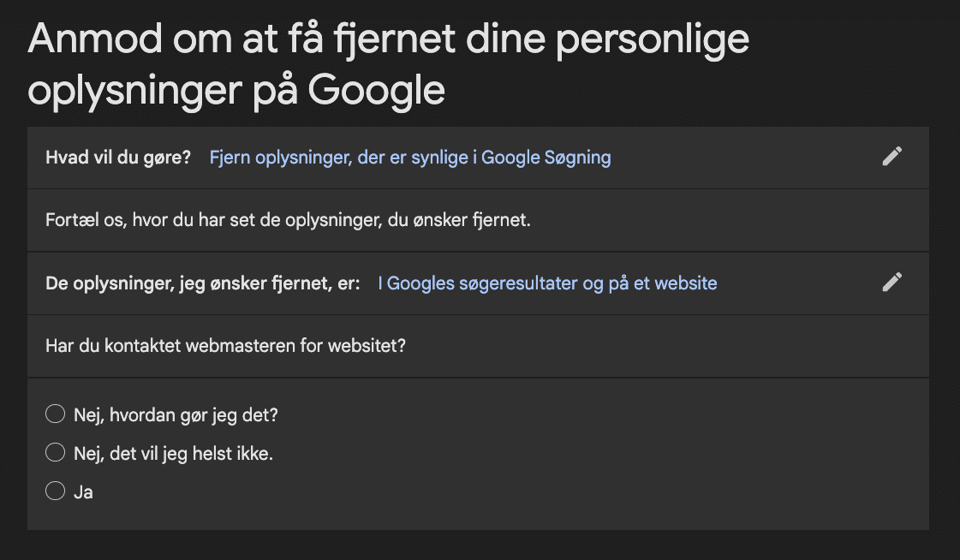This screenshot has width=960, height=560.
Task: Open link 'I Googles søgeresultater og på et website'
Action: coord(547,283)
